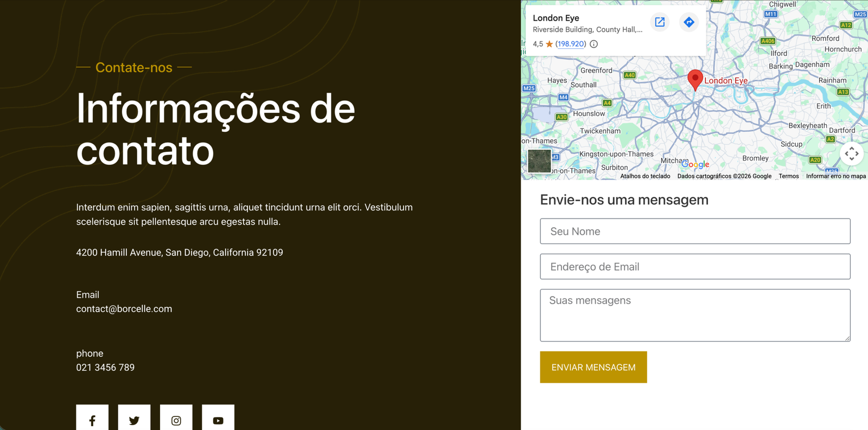This screenshot has width=868, height=430.
Task: Focus the Seu Nome input field
Action: point(695,232)
